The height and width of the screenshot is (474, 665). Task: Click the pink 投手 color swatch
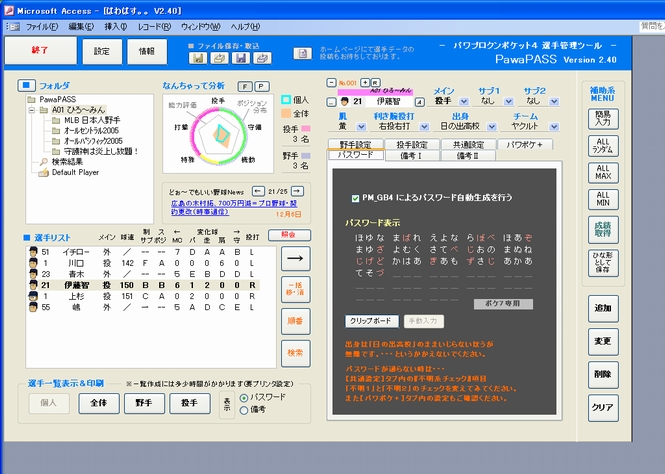click(306, 128)
